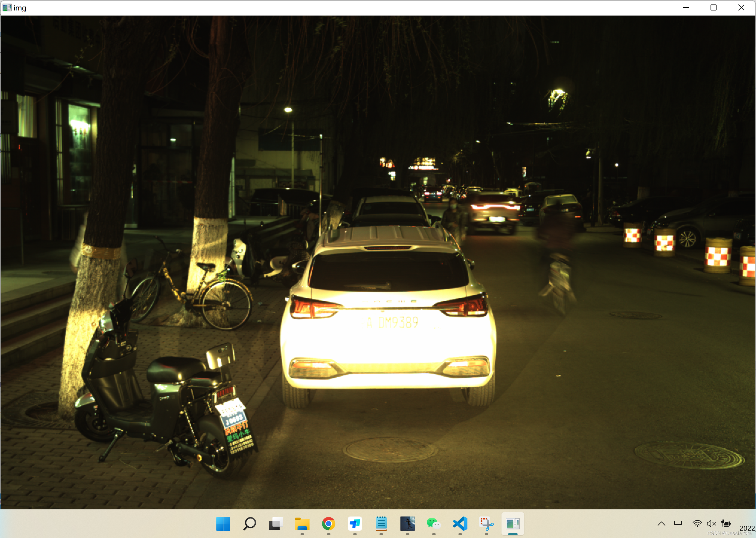Switch to WeChat on the taskbar

434,524
